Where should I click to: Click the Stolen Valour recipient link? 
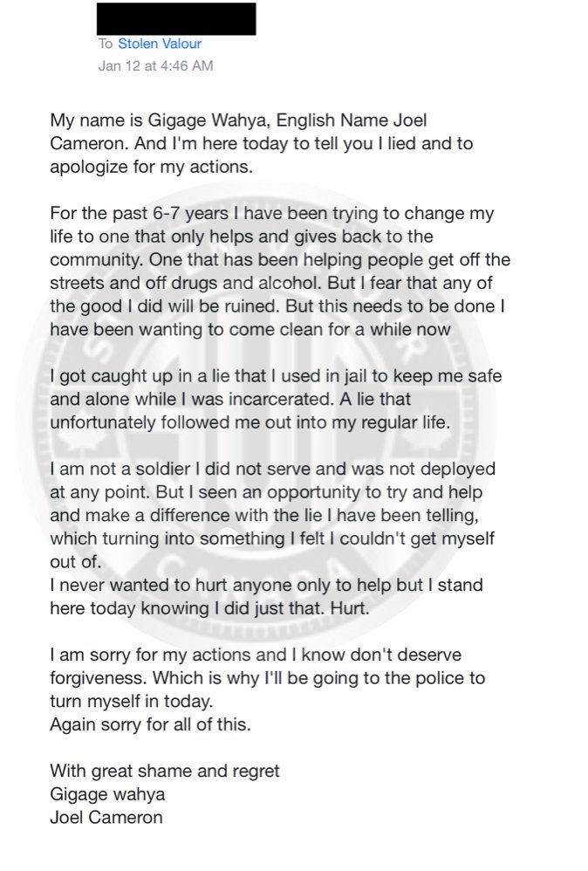pos(160,44)
